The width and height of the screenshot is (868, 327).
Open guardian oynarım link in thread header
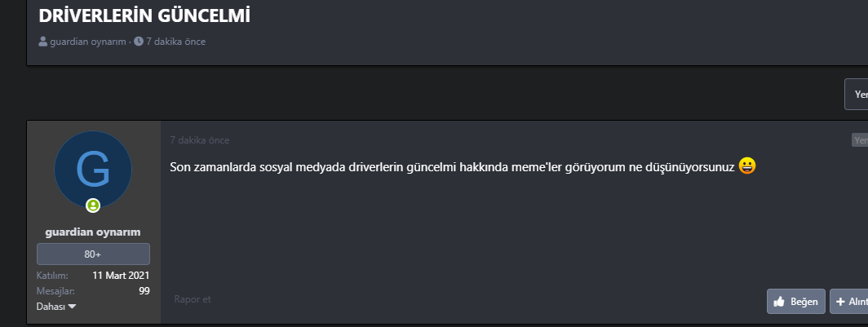[x=88, y=42]
